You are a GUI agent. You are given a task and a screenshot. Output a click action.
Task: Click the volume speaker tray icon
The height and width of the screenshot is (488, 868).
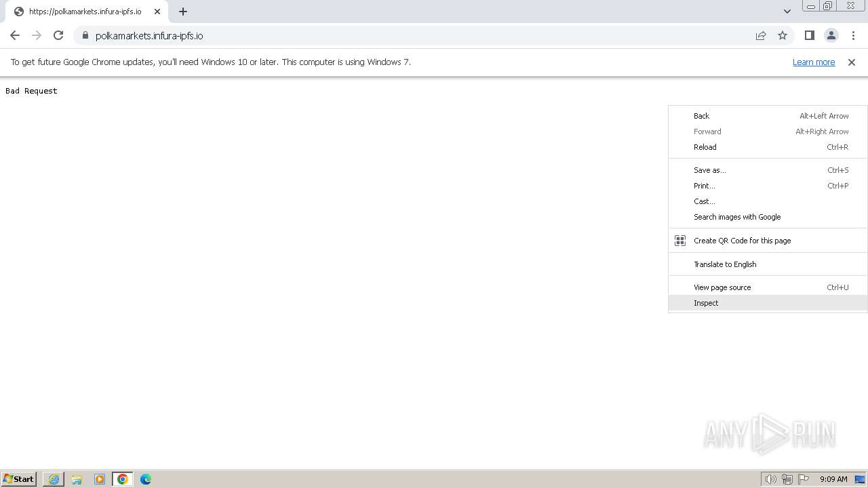[x=770, y=479]
